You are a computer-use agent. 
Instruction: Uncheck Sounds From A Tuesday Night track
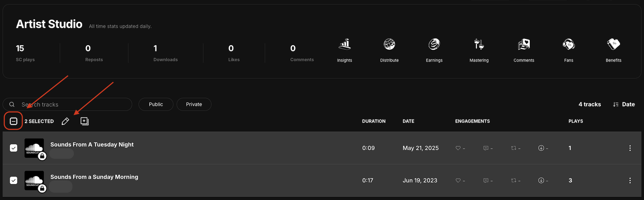click(x=13, y=148)
